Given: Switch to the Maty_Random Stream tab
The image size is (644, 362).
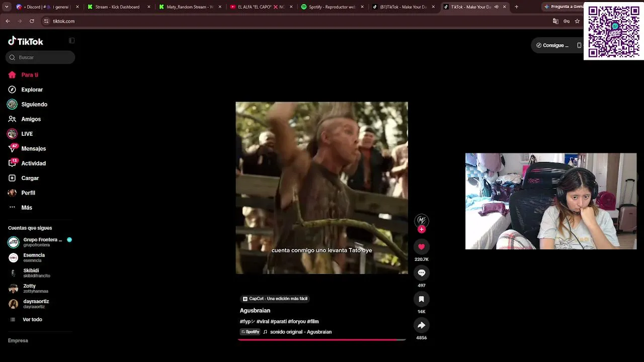Looking at the screenshot, I should [190, 7].
